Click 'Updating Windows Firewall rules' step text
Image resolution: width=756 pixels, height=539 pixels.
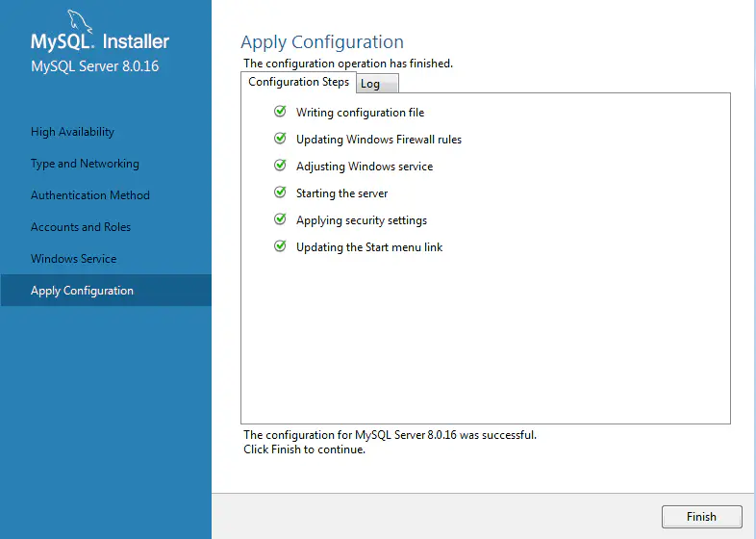coord(379,140)
